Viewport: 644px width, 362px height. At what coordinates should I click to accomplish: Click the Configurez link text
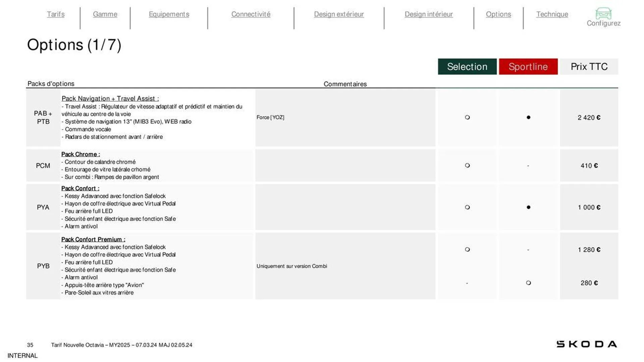[x=603, y=23]
